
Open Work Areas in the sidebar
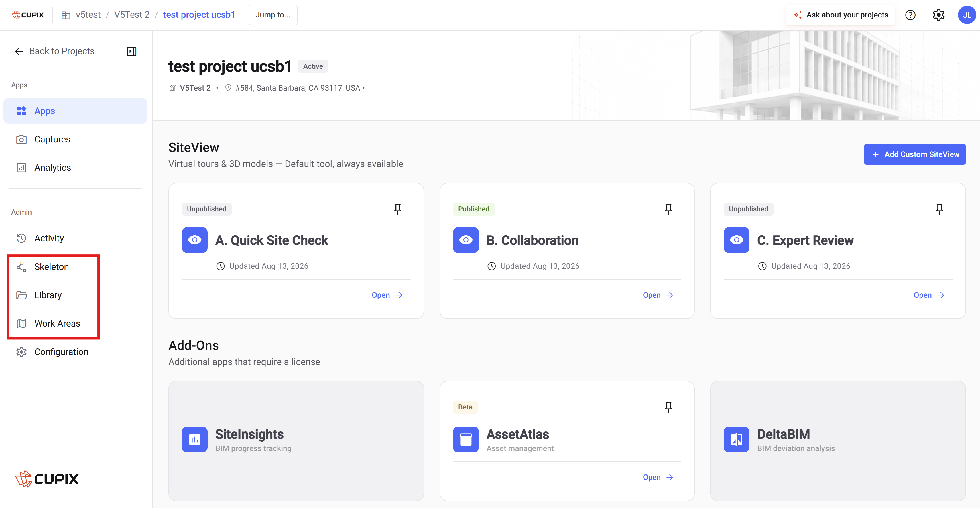(75, 323)
